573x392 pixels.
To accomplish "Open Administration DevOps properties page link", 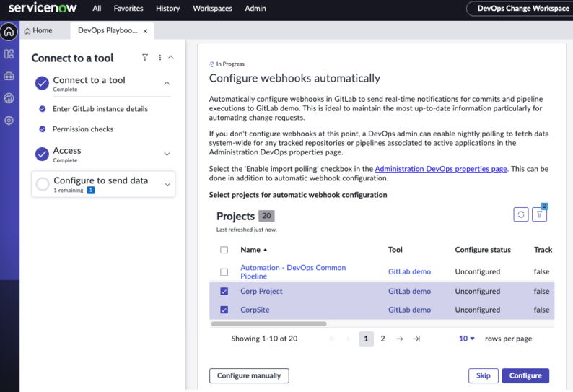I will 441,169.
